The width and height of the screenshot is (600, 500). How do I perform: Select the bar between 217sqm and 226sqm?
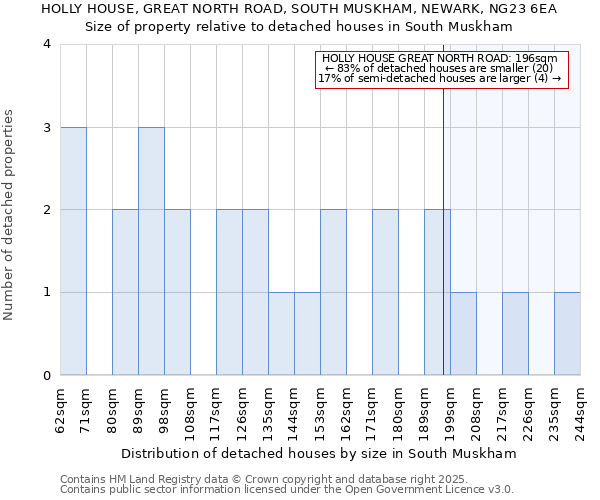click(x=515, y=333)
